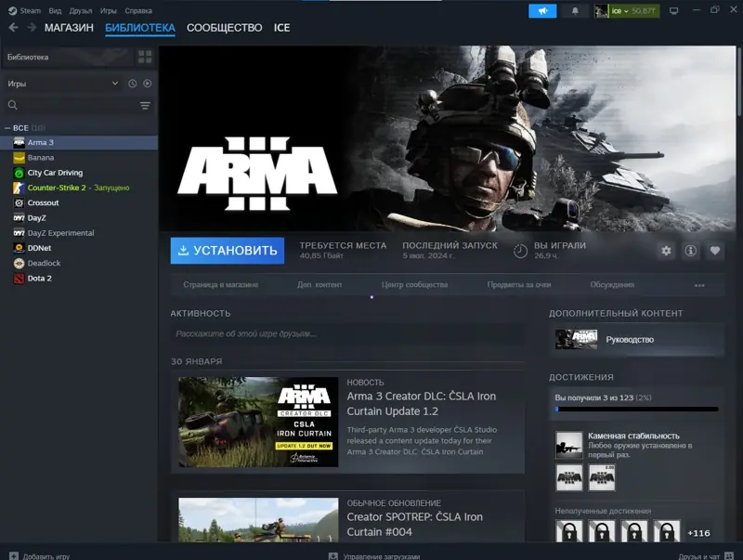
Task: Open the notifications bell
Action: point(575,11)
